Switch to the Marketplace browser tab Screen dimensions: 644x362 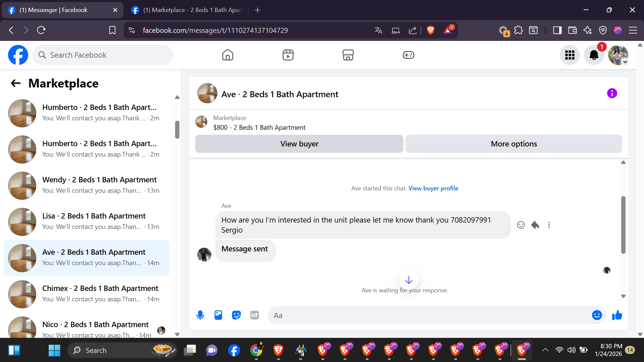pyautogui.click(x=188, y=10)
